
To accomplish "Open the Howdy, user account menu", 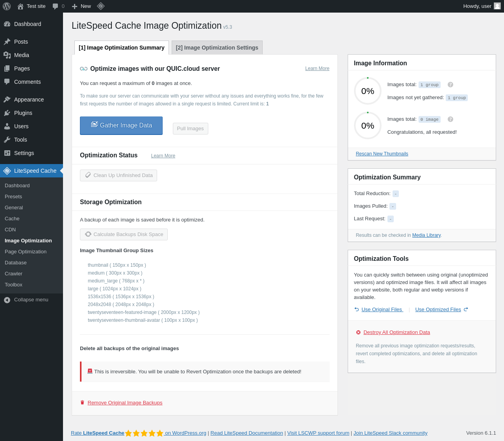I will click(482, 6).
